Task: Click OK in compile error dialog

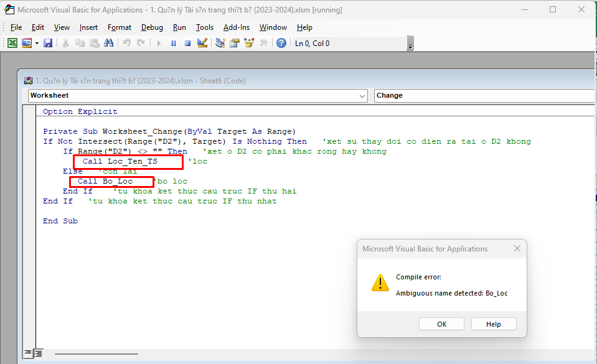Action: click(x=441, y=324)
